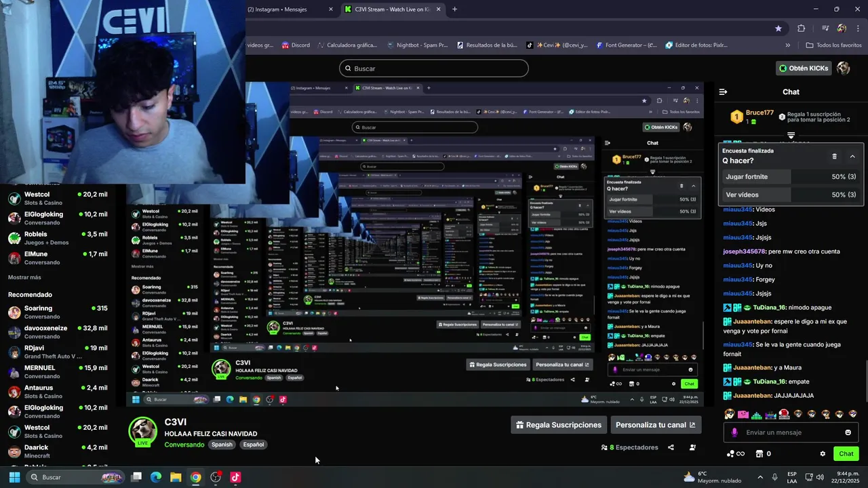Focus the Enviar un mensaje field
868x488 pixels.
point(791,432)
